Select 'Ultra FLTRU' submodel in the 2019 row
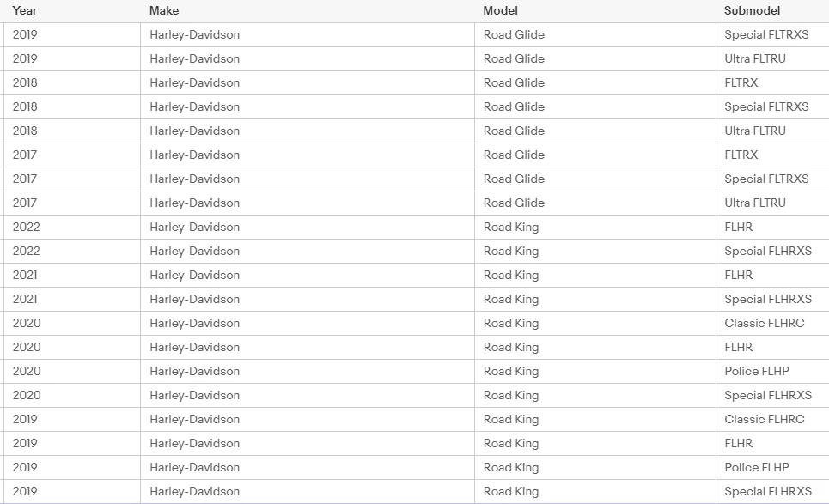 (x=755, y=58)
